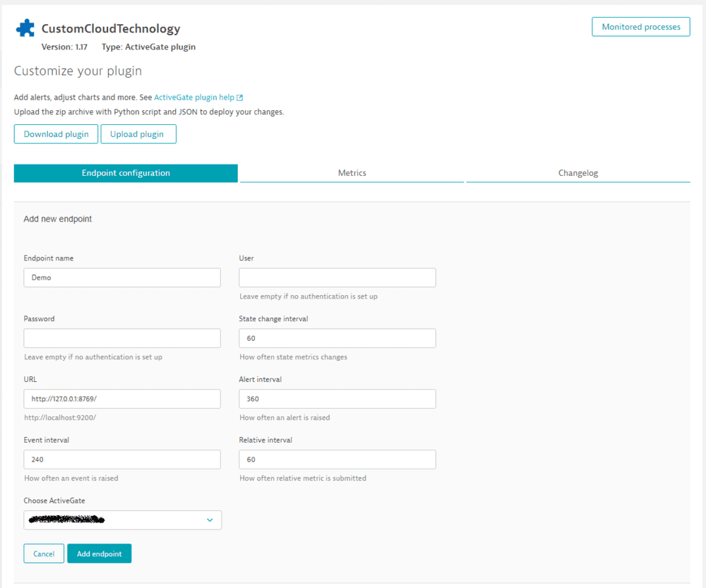Click the Relative interval input
Viewport: 706px width, 588px height.
[337, 460]
